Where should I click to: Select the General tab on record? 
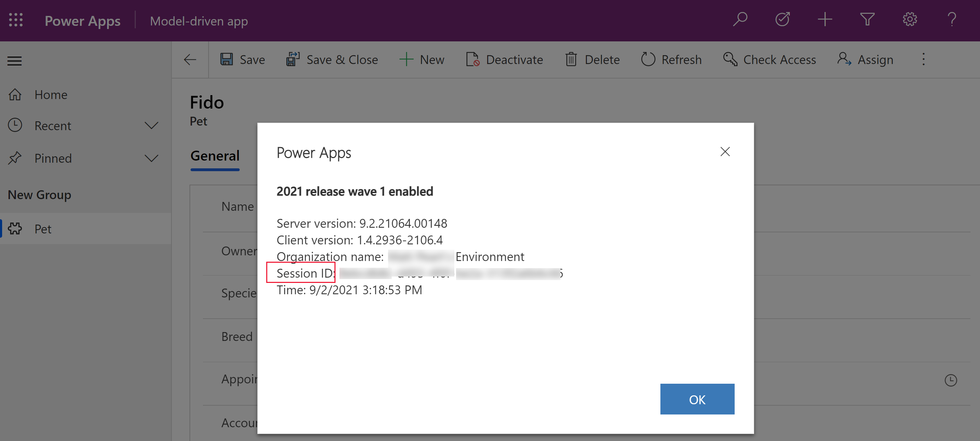point(215,155)
